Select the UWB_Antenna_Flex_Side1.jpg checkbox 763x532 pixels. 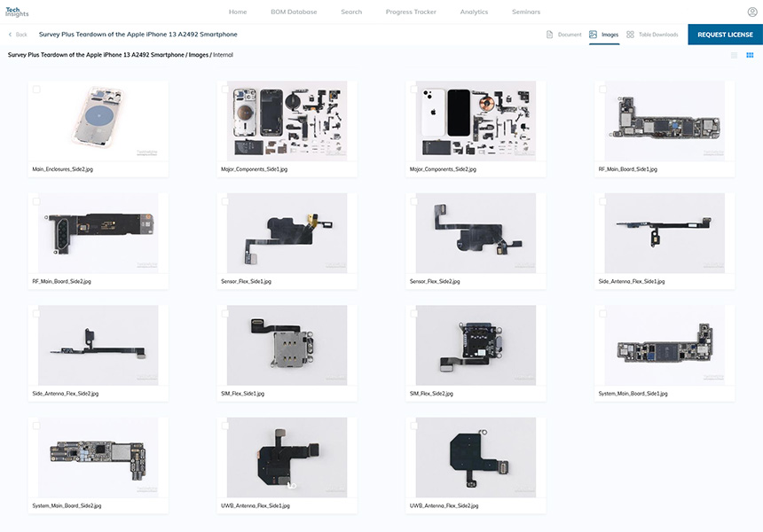[224, 426]
